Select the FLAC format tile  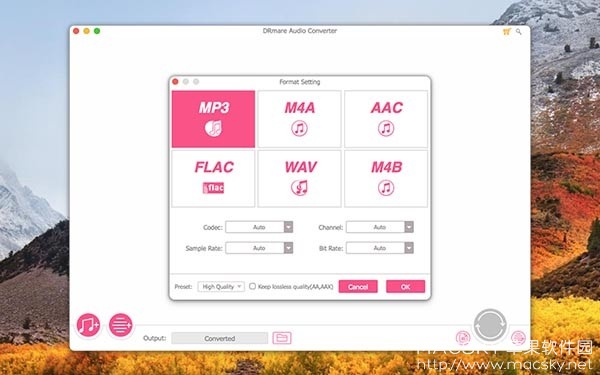pyautogui.click(x=213, y=178)
